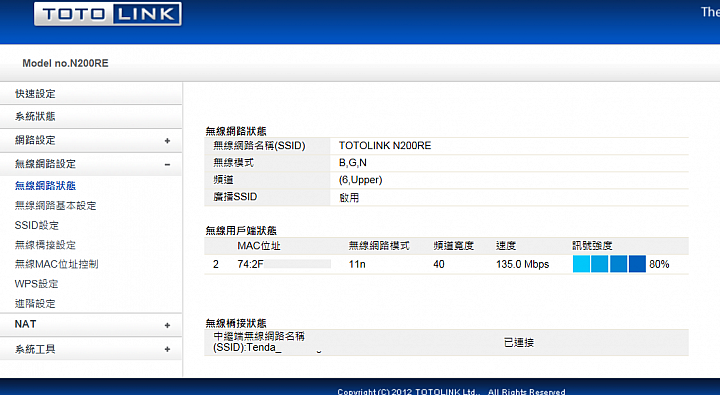Click client mode cell 11n
Viewport: 720px width, 395px height.
coord(357,264)
